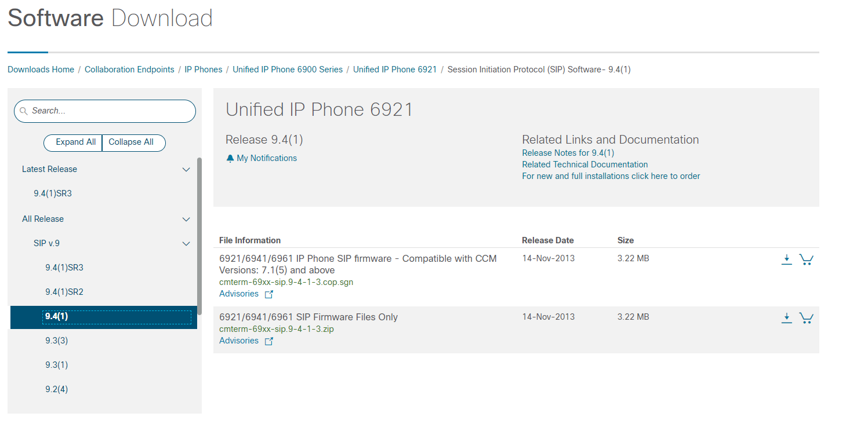Screen dimensions: 868x424
Task: Click Expand All button
Action: click(72, 142)
